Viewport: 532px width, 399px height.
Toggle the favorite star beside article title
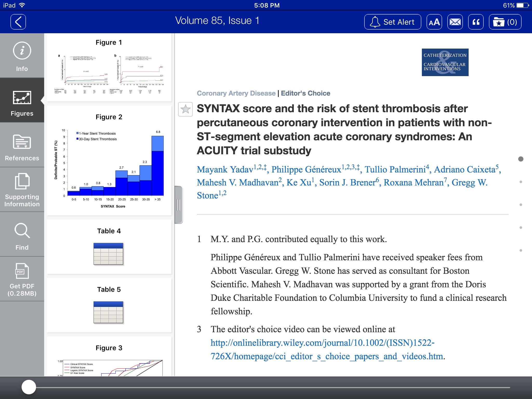(185, 109)
